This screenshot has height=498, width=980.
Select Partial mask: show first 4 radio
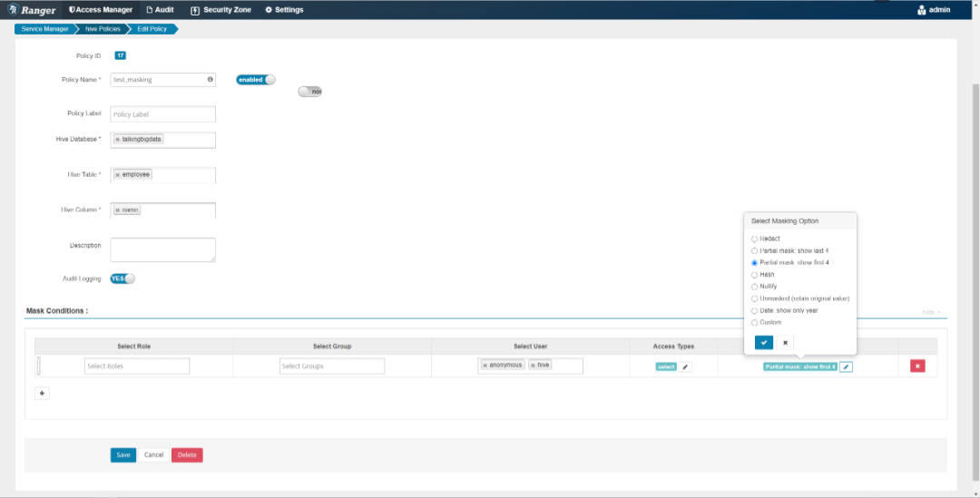coord(754,263)
